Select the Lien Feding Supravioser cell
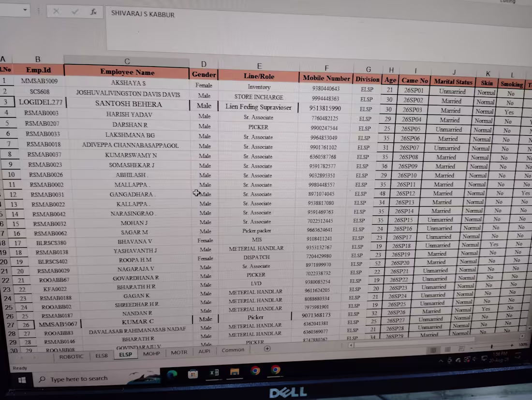Screen dimensions: 532x400 (x=258, y=107)
